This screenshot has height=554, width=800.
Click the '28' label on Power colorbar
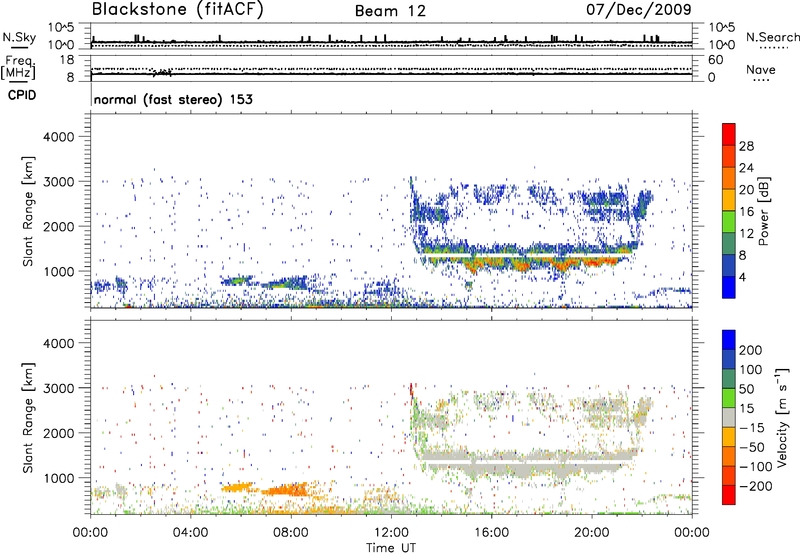(746, 146)
